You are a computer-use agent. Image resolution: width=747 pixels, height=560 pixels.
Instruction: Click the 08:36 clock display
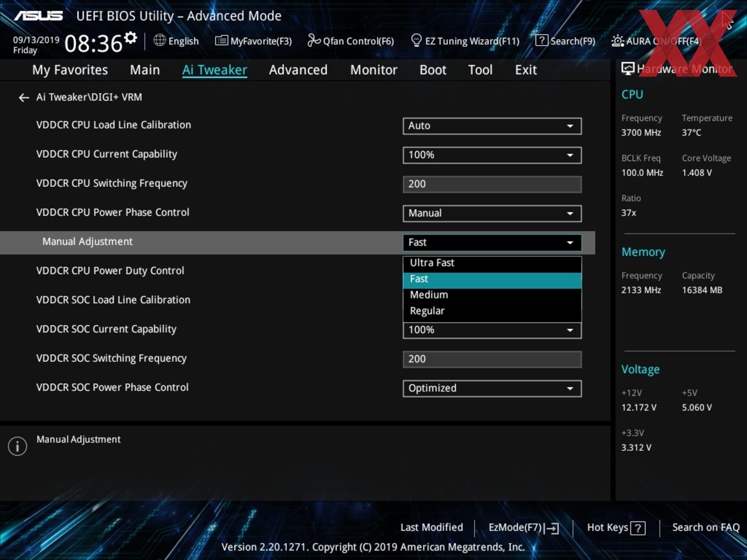93,43
